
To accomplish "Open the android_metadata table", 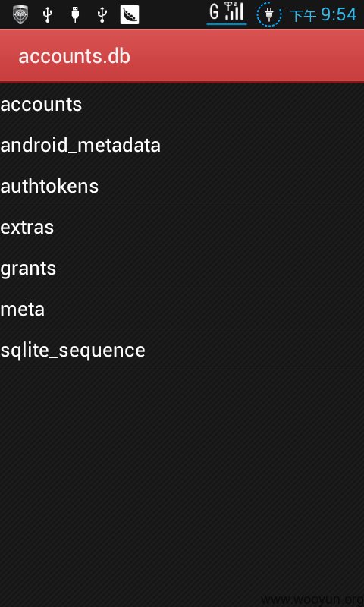I will pos(182,145).
